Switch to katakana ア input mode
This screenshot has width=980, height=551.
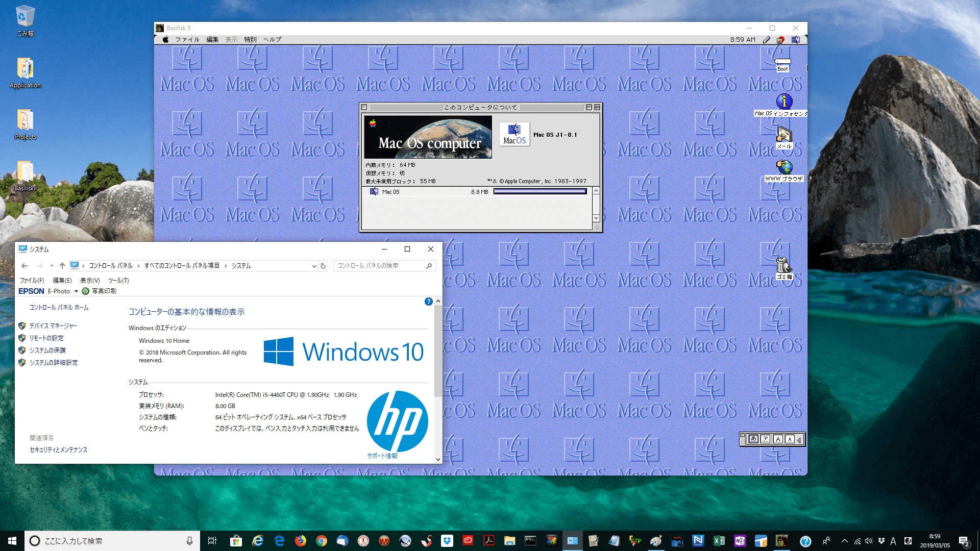[765, 439]
